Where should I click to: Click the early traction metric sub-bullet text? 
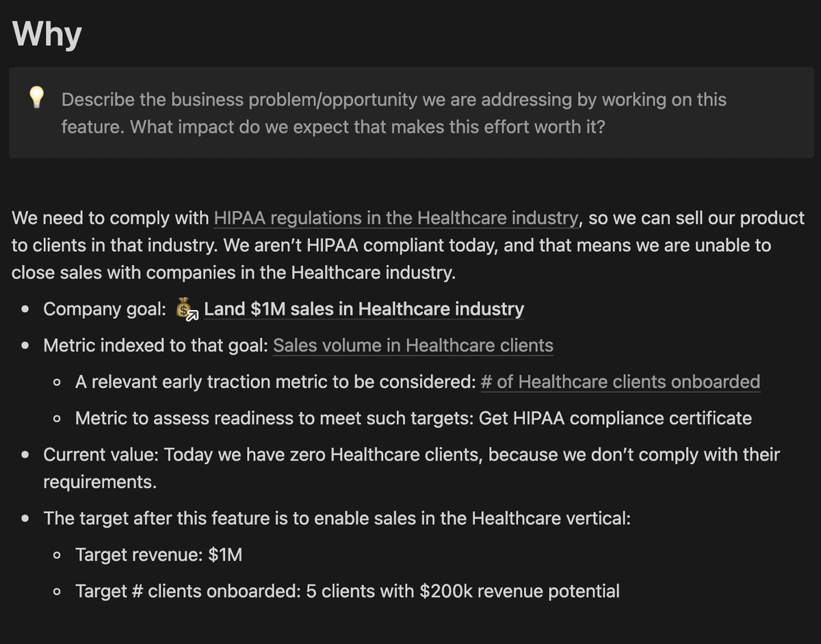click(418, 381)
